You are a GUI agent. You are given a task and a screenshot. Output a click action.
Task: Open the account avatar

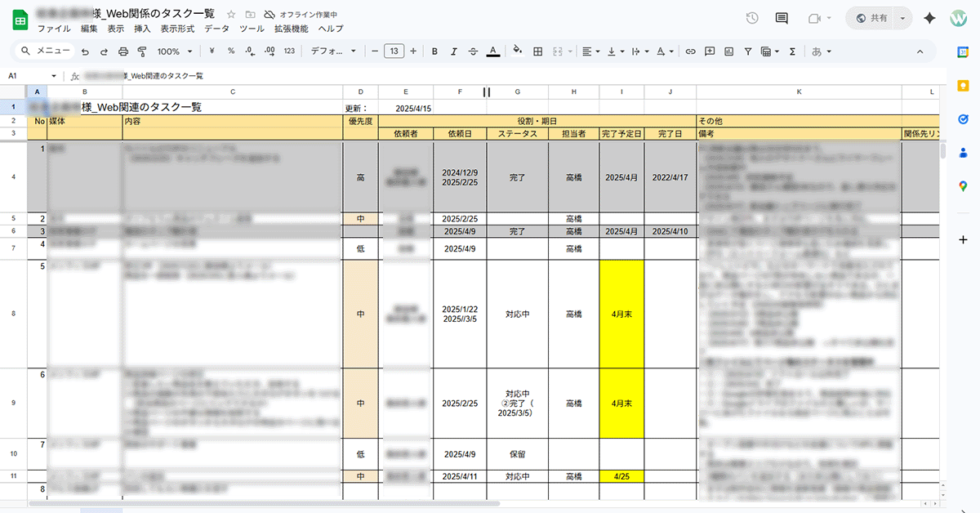pyautogui.click(x=959, y=19)
